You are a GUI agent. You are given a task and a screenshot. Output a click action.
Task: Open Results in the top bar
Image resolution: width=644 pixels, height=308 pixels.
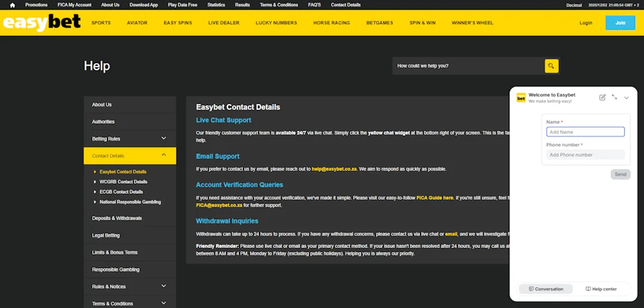point(242,5)
